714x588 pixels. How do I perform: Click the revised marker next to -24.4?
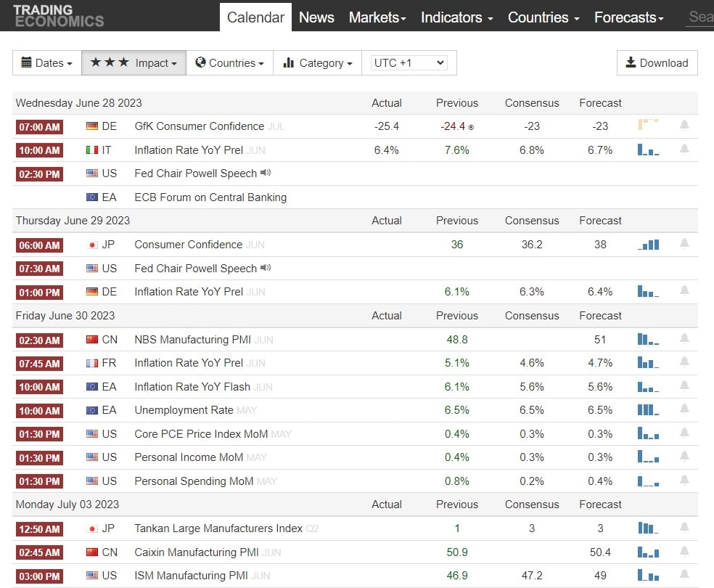pyautogui.click(x=471, y=128)
